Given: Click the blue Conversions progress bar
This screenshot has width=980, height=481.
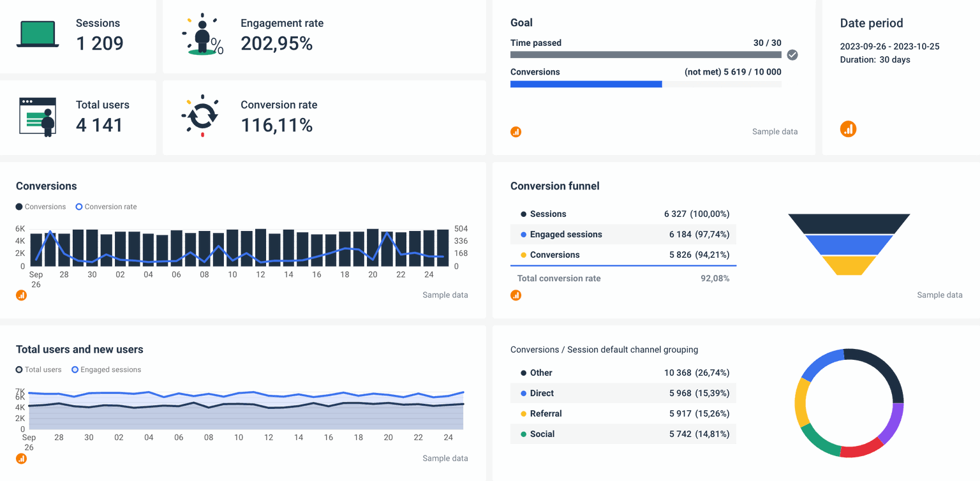Looking at the screenshot, I should tap(586, 84).
